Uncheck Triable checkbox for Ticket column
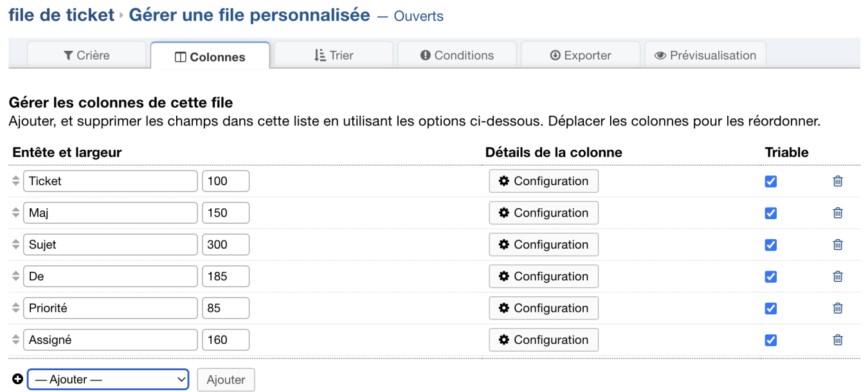The image size is (868, 392). 771,181
